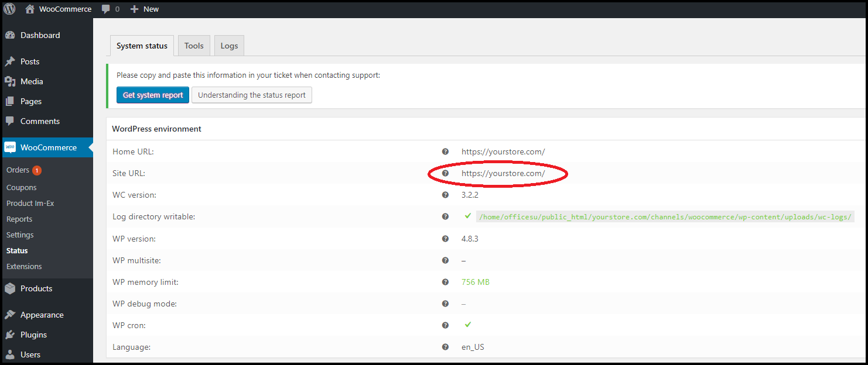Click the help icon beside Home URL
This screenshot has height=365, width=868.
[445, 151]
